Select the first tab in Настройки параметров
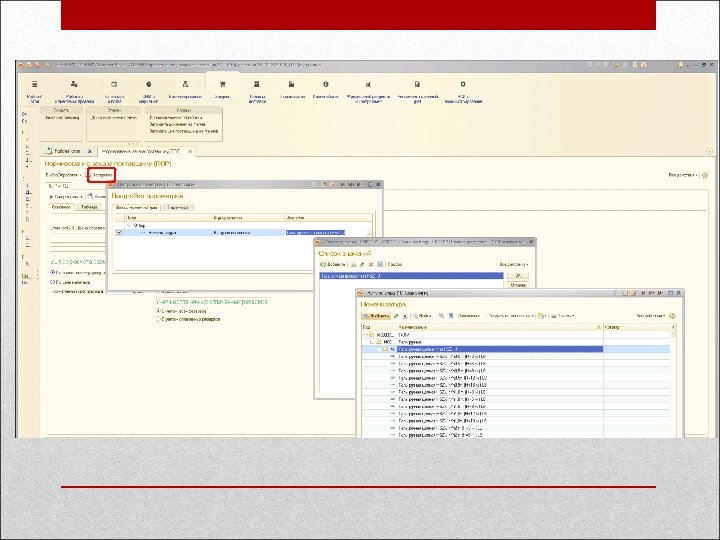The height and width of the screenshot is (540, 720). (x=136, y=208)
